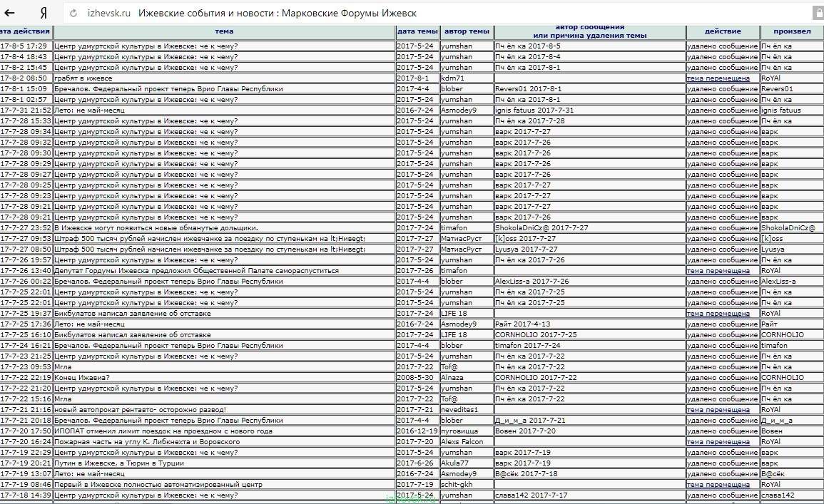This screenshot has width=824, height=504.
Task: Select action date '17-7-27 23:52'
Action: (x=26, y=228)
